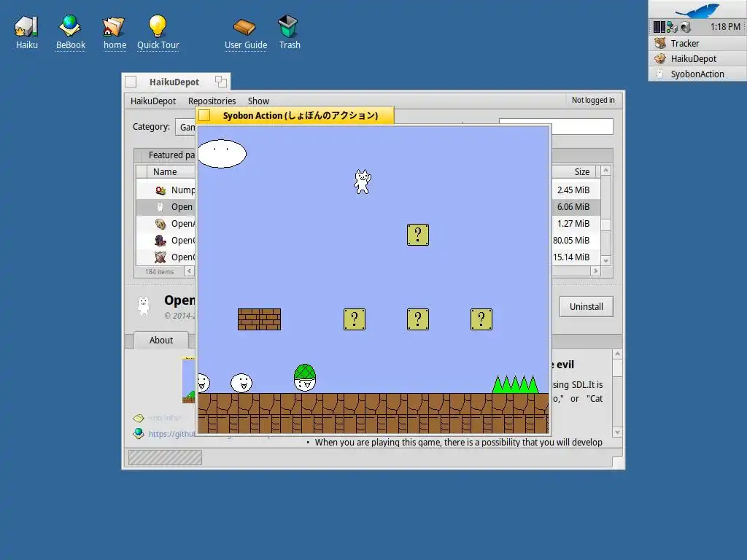
Task: Click the clock showing 1:18 PM
Action: (x=725, y=27)
